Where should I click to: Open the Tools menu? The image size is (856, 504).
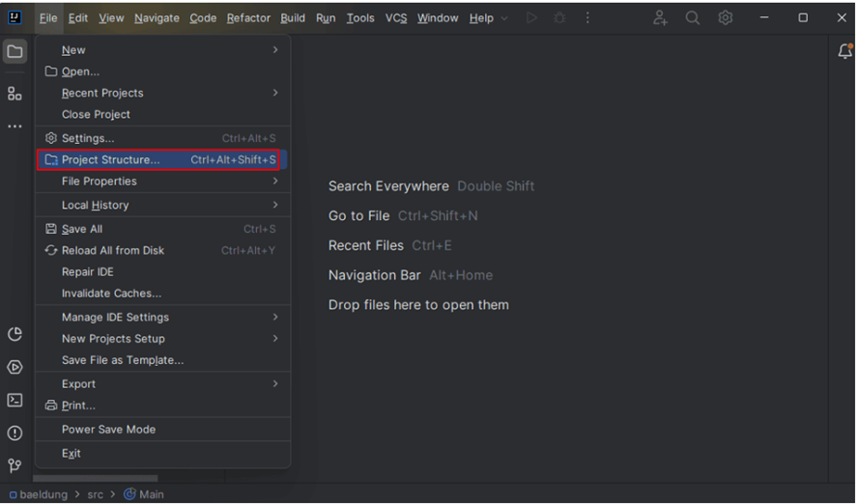coord(360,18)
